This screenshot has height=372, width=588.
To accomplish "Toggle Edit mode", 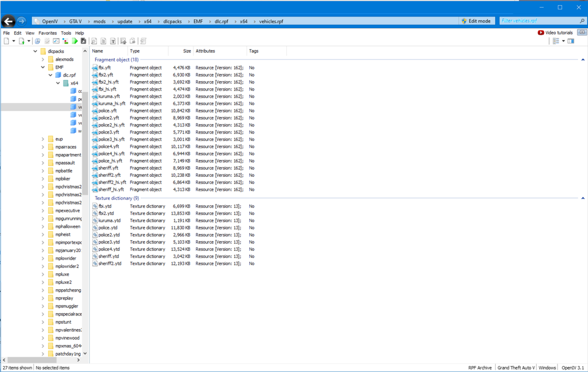I will pyautogui.click(x=476, y=21).
